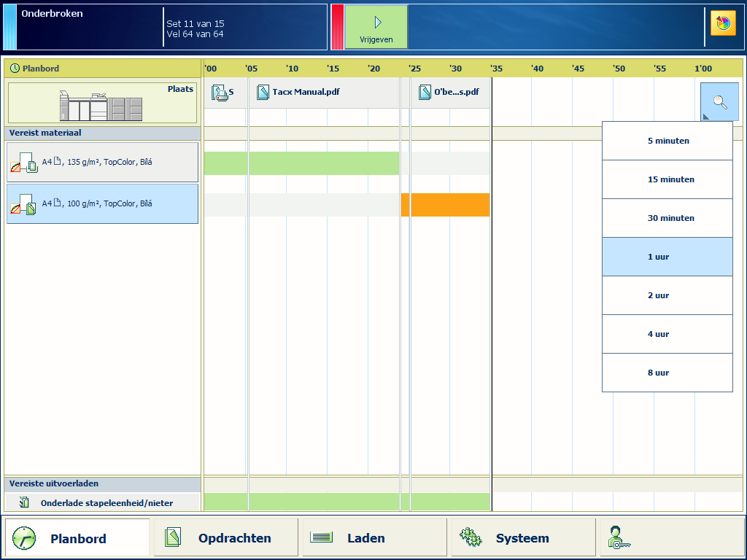Viewport: 747px width, 560px height.
Task: Click the 1'00 time marker
Action: point(703,69)
